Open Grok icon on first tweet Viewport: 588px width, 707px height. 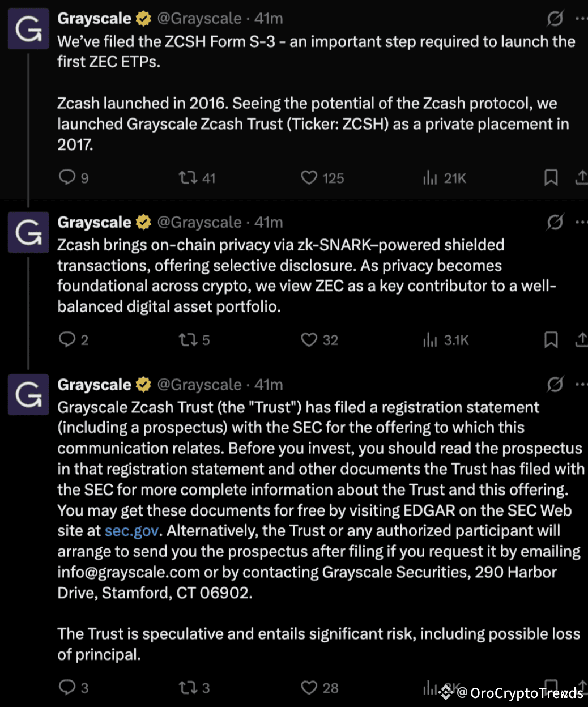point(555,19)
